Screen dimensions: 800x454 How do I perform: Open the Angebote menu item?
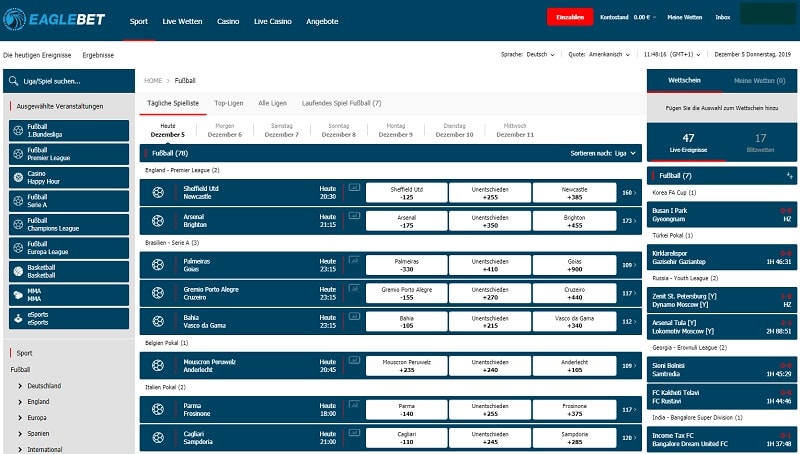(322, 21)
